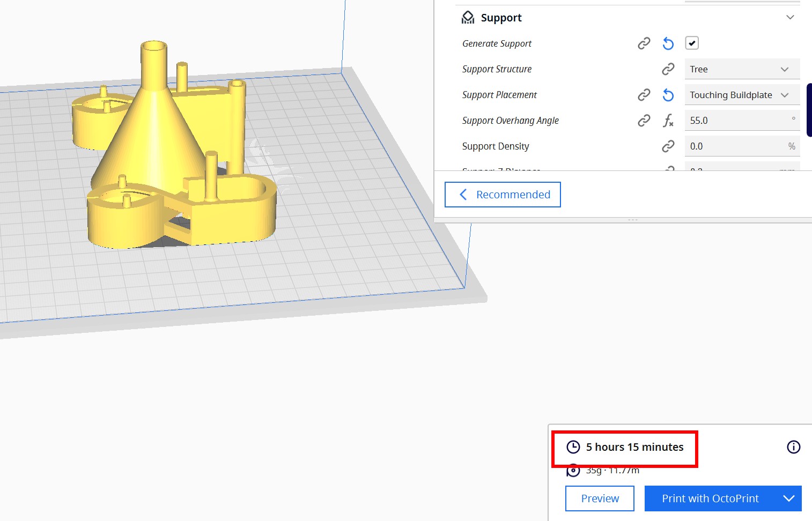Click the Preview button
This screenshot has height=521, width=812.
(600, 498)
